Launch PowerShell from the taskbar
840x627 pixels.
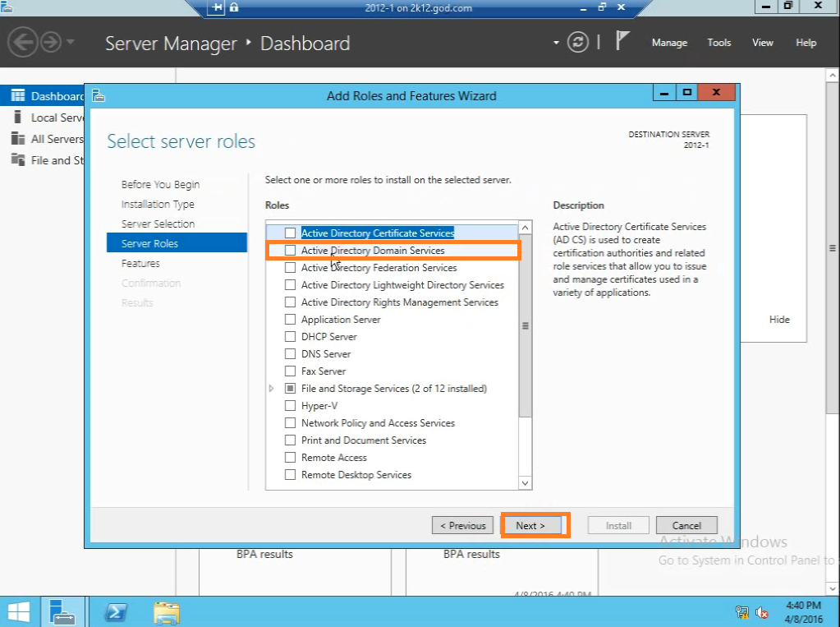(x=116, y=612)
